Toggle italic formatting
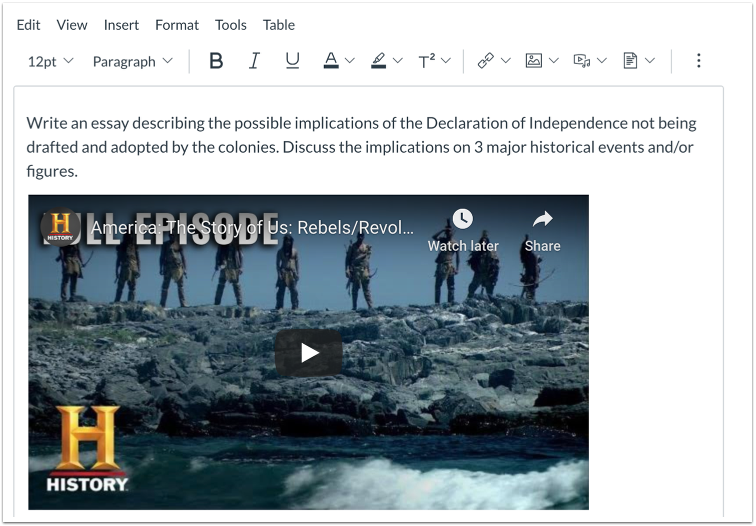 pos(254,61)
